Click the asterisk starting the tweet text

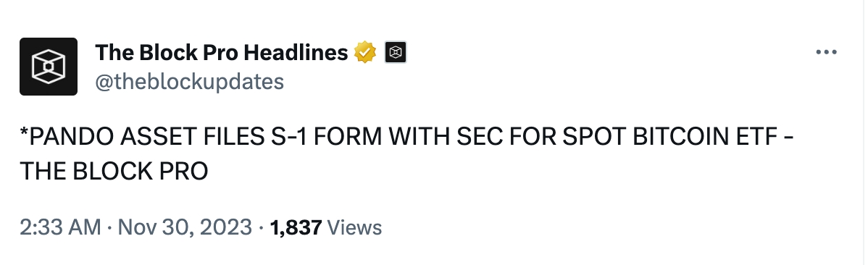[24, 135]
